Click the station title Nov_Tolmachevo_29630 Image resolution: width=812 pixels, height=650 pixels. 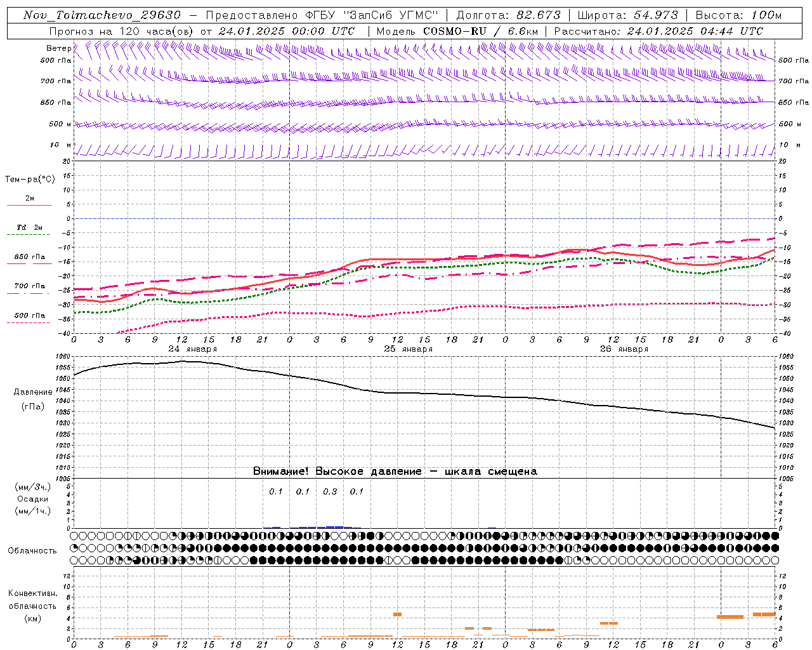(x=101, y=15)
